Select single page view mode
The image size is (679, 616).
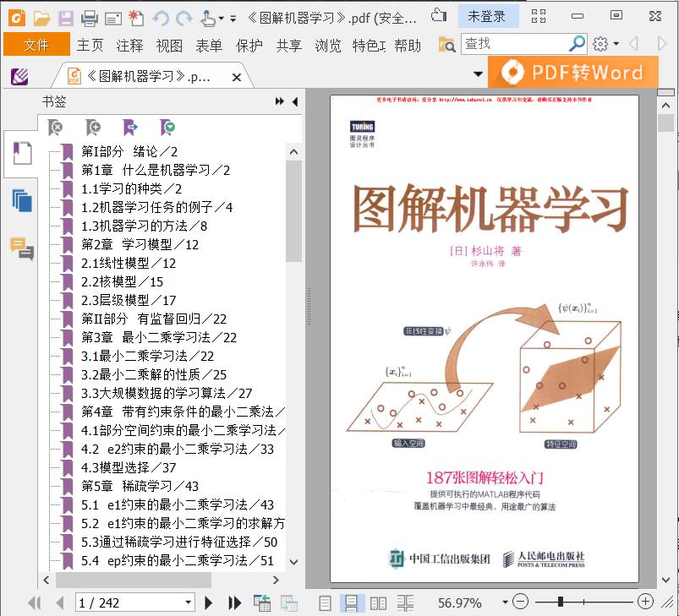click(x=325, y=603)
